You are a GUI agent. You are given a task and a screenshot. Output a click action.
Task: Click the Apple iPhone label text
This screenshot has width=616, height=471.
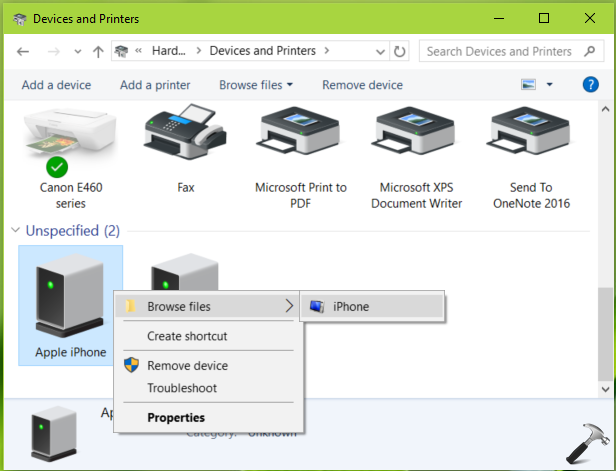(x=71, y=352)
